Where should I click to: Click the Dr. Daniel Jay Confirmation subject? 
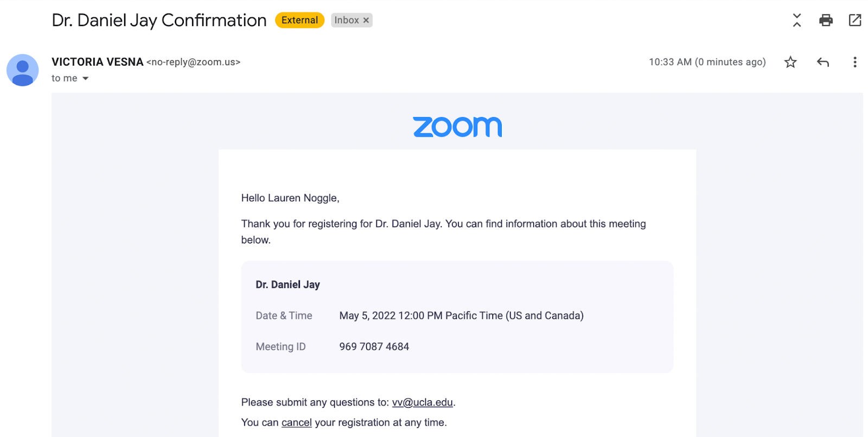pyautogui.click(x=159, y=21)
